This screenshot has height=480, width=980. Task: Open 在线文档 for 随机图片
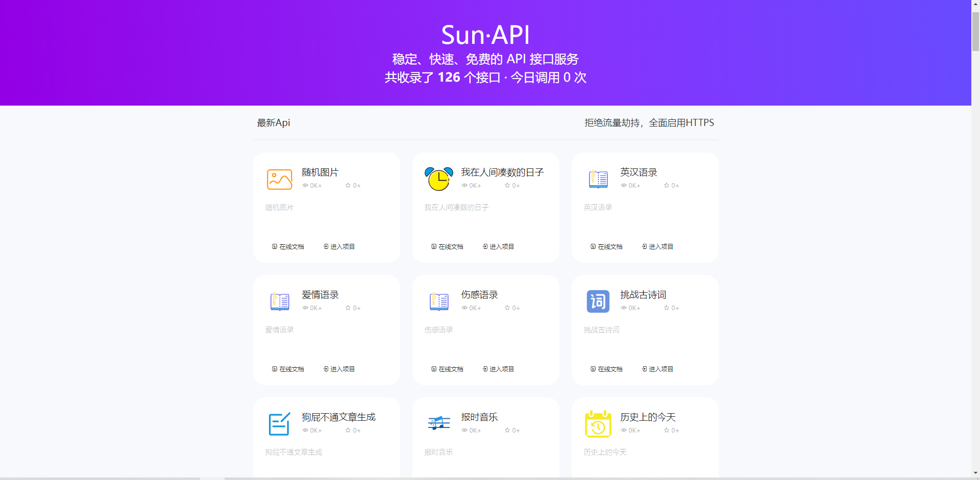pyautogui.click(x=288, y=247)
